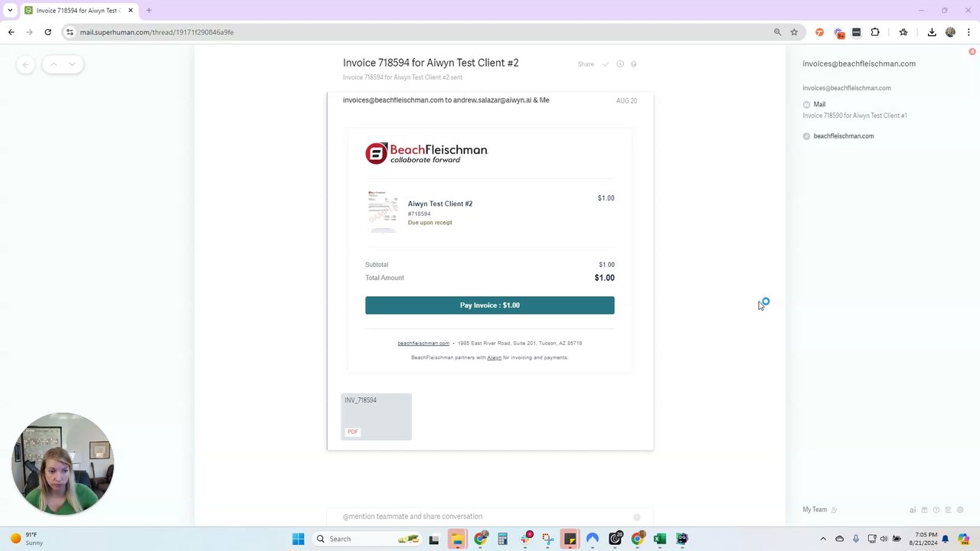The width and height of the screenshot is (980, 551).
Task: Open Slack from the taskbar
Action: 526,539
